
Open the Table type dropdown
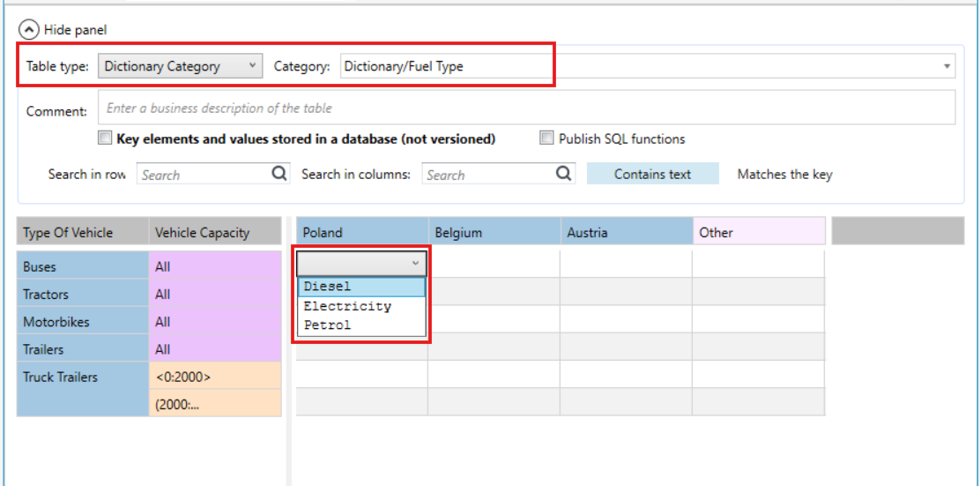(180, 65)
